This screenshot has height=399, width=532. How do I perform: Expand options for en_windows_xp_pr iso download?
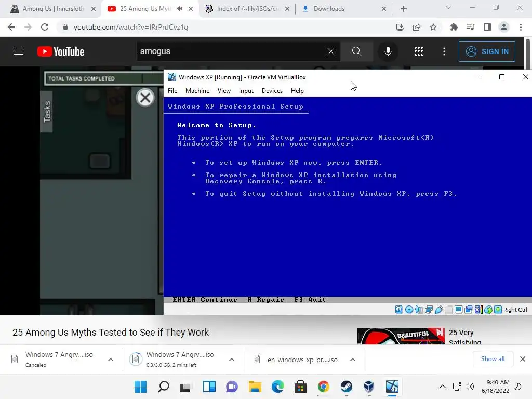coord(353,360)
